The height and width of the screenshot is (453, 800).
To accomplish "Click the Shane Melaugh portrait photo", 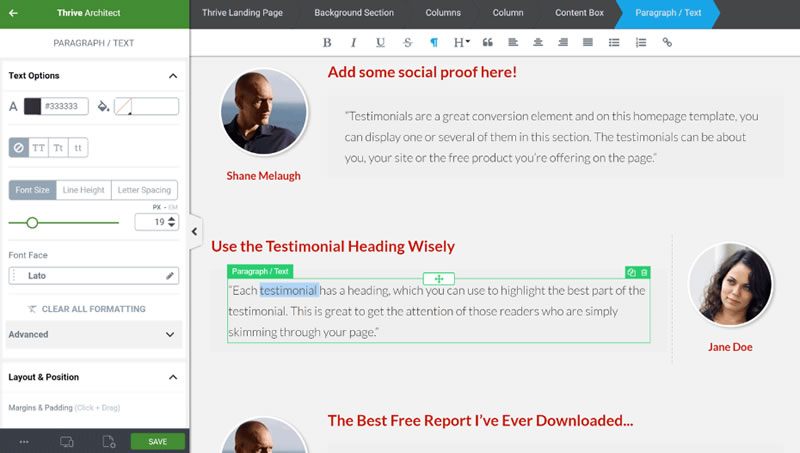I will (264, 112).
